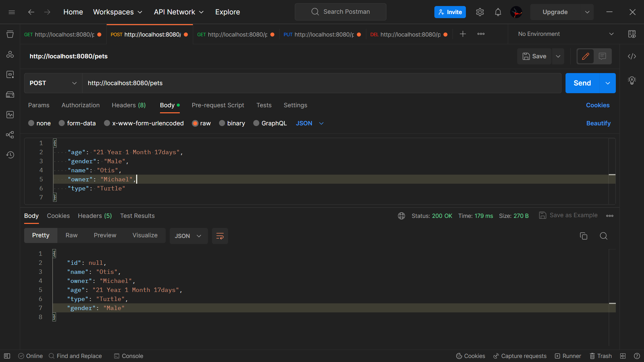The width and height of the screenshot is (644, 362).
Task: Select the binary body option
Action: (x=222, y=123)
